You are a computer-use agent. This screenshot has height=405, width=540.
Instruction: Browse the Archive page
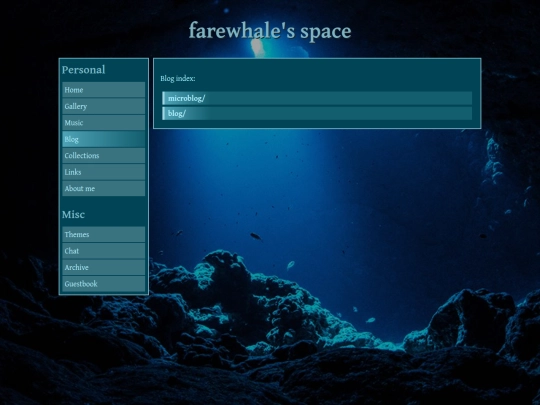(104, 268)
